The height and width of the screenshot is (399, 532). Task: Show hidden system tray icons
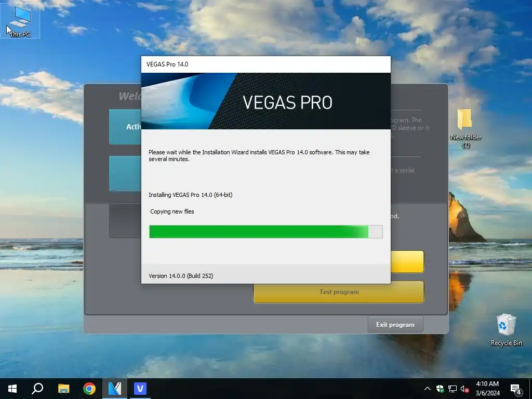click(x=428, y=389)
